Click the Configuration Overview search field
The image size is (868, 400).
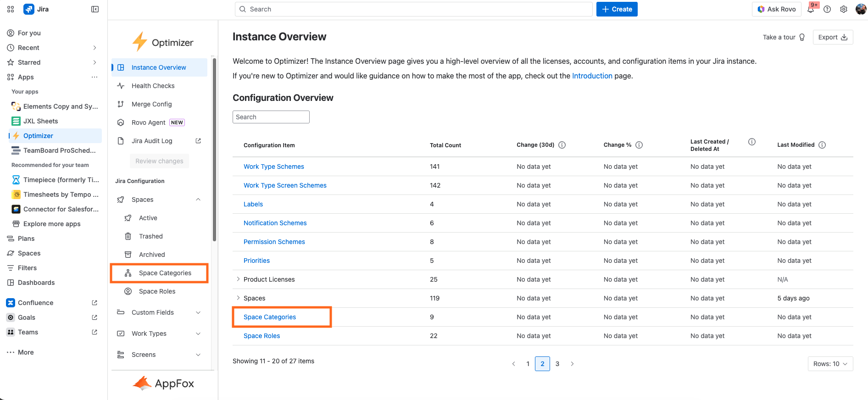coord(271,117)
